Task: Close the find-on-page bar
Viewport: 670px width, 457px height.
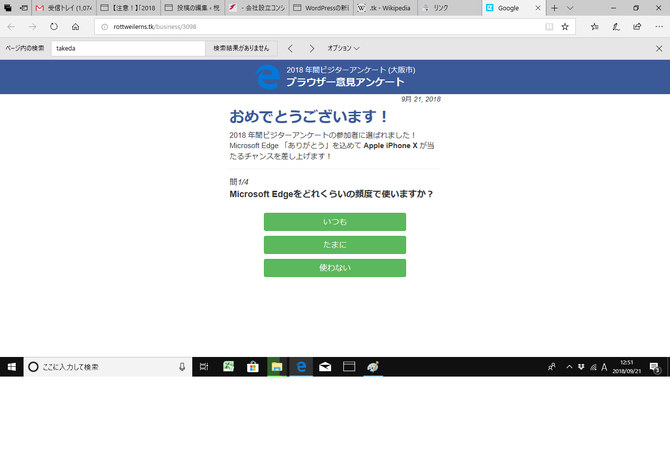Action: (659, 48)
